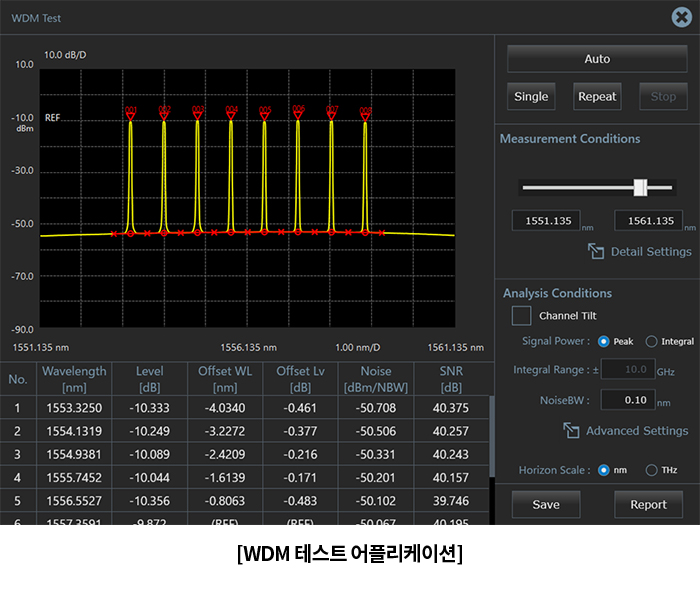
Task: Select Integral signal power option
Action: tap(651, 342)
